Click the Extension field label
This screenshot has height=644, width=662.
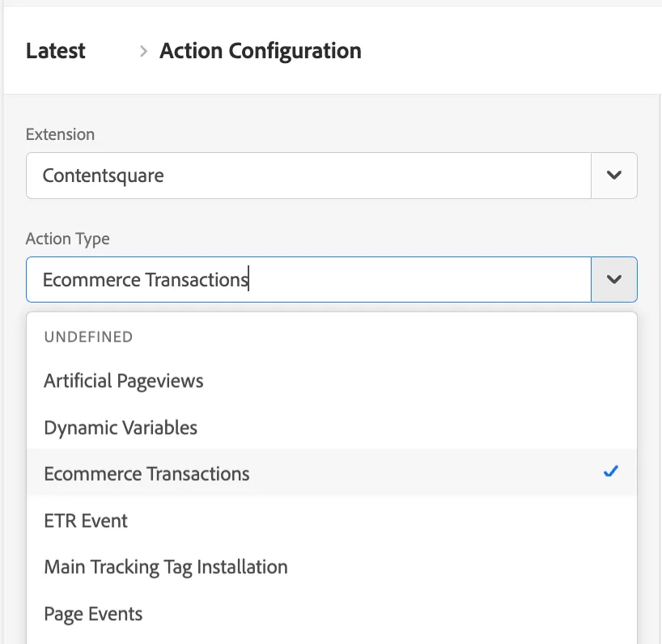tap(60, 134)
